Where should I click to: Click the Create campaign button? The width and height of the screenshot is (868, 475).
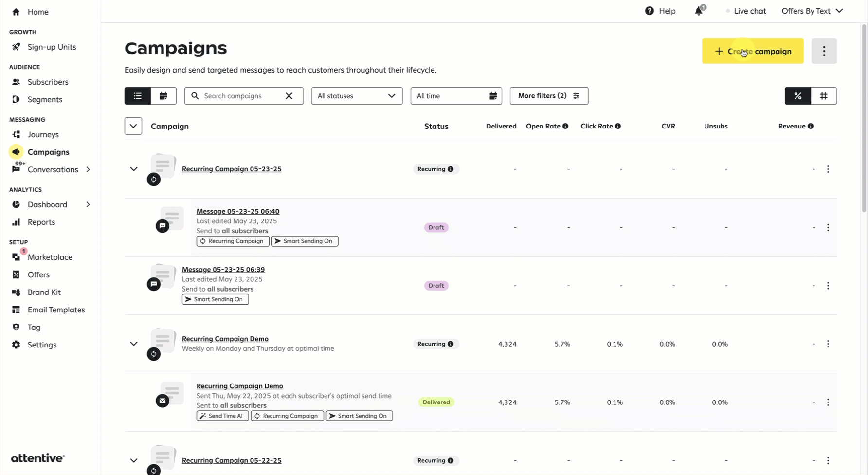pos(753,51)
